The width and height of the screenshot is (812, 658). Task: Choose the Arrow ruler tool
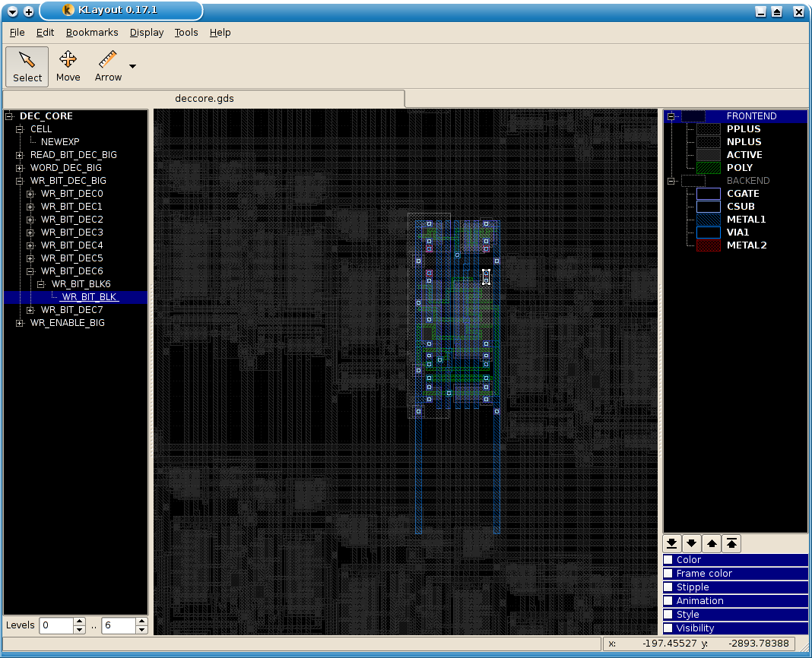[x=108, y=66]
